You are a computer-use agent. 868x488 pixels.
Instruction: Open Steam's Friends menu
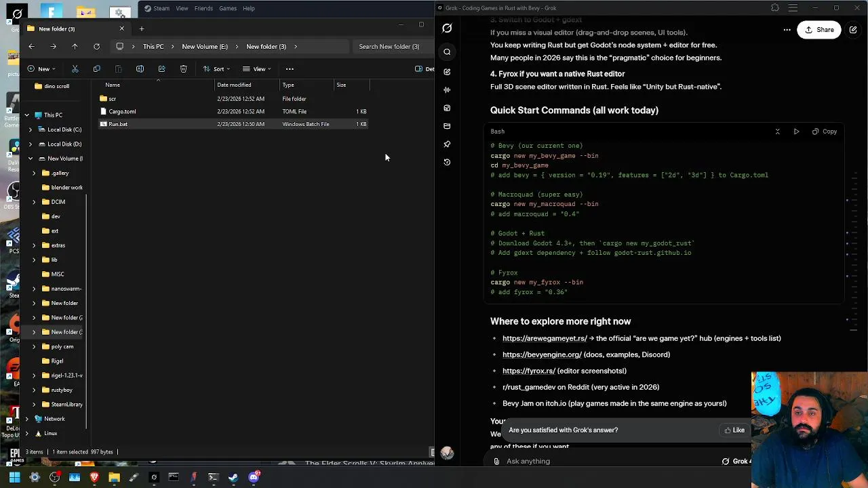(x=203, y=8)
